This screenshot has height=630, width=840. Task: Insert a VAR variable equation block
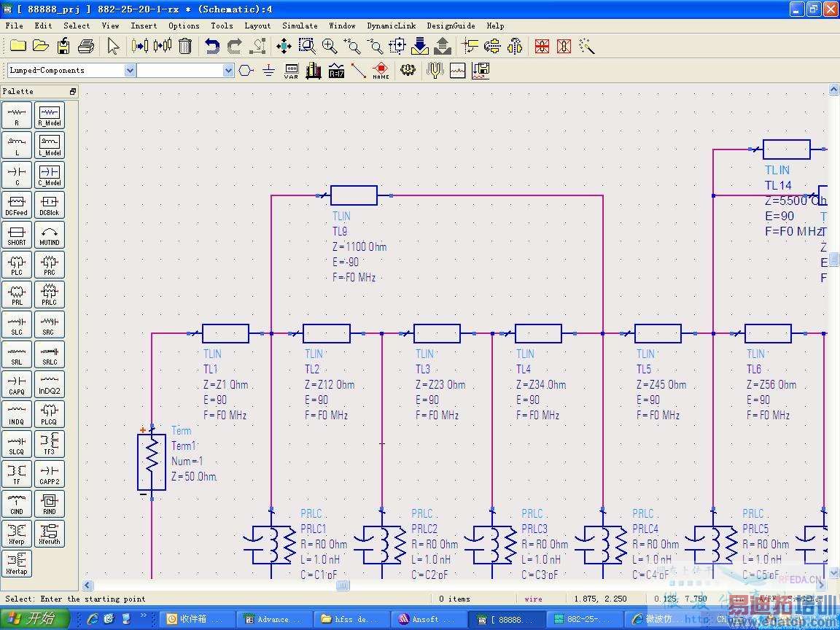click(291, 71)
